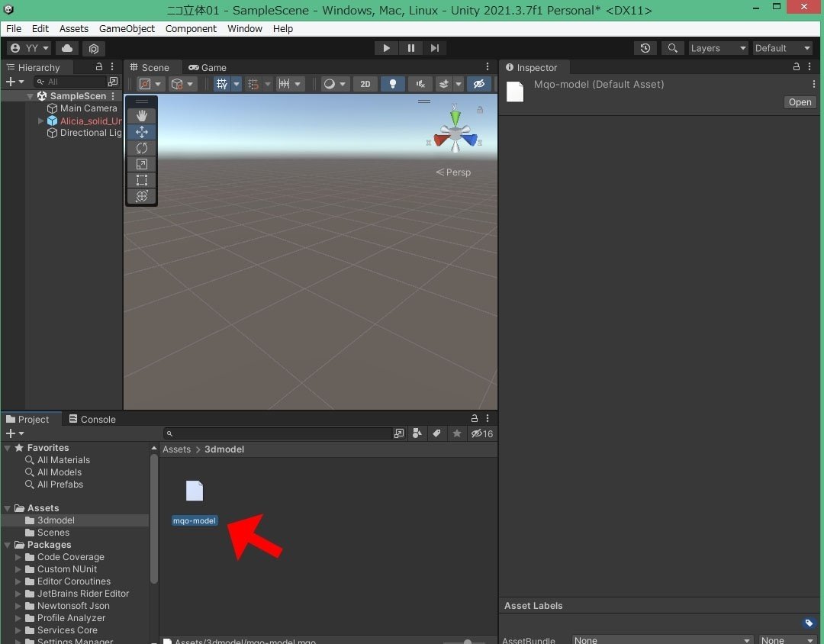This screenshot has height=644, width=824.
Task: Open asset labels tag icon in Inspector
Action: [x=809, y=623]
